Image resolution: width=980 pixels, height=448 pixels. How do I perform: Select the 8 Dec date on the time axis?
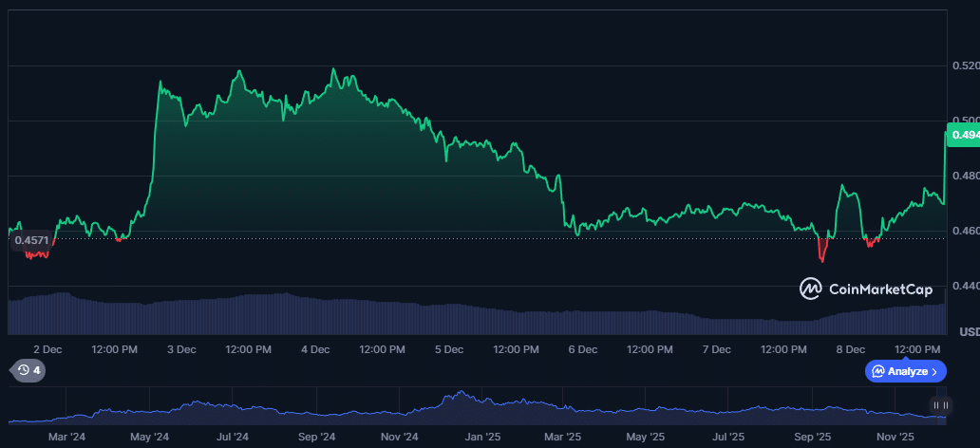tap(850, 349)
